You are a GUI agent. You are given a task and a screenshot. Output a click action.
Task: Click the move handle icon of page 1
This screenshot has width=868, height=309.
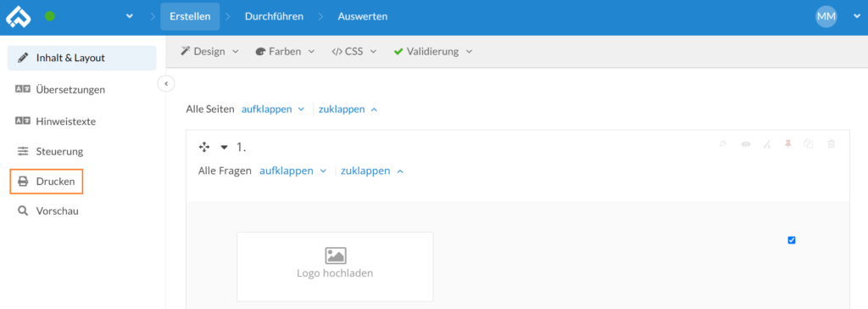click(x=203, y=147)
